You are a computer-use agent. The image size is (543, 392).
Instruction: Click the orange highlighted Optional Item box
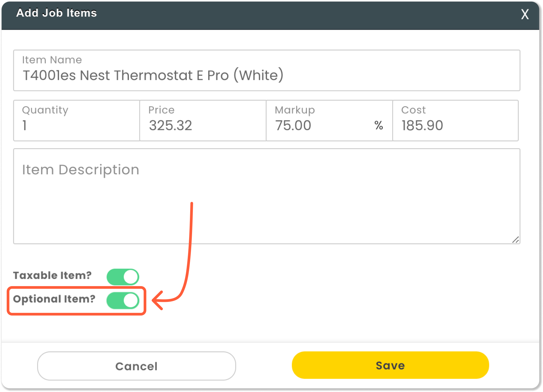click(77, 300)
